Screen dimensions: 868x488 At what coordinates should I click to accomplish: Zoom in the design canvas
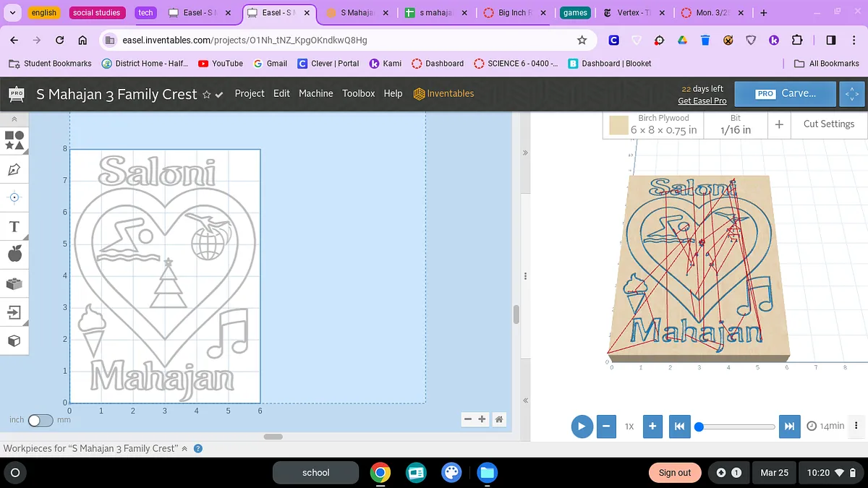pyautogui.click(x=482, y=419)
